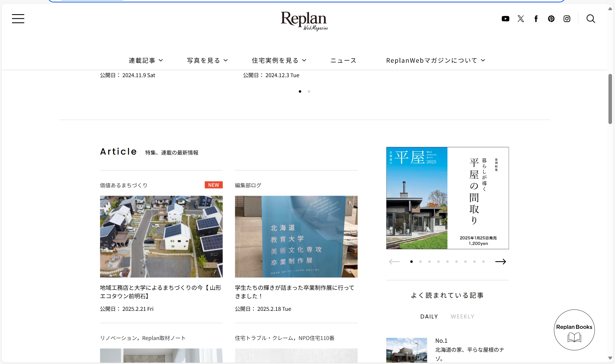The image size is (615, 364).
Task: Expand the ReplanWebマガジンについて menu
Action: click(436, 61)
